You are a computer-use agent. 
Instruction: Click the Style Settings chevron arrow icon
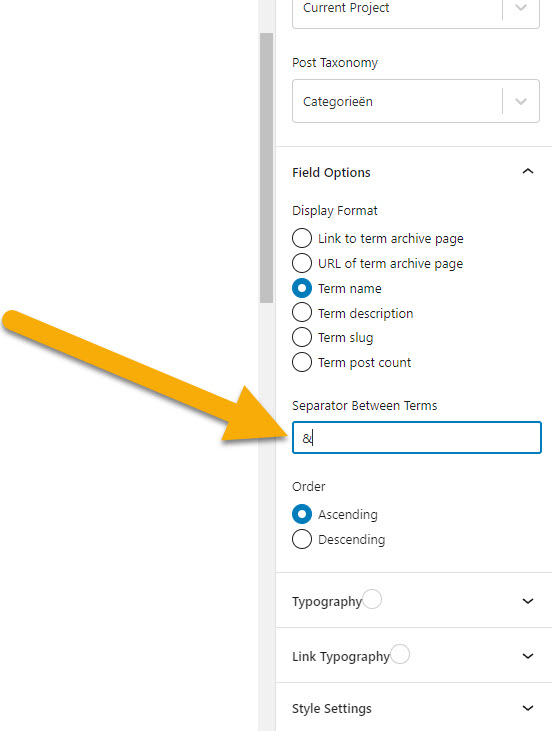[x=528, y=708]
